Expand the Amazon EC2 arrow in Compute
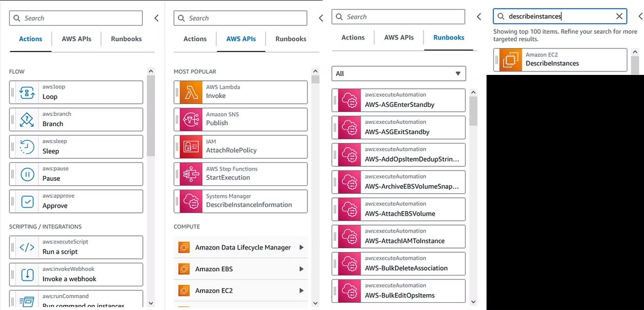The image size is (644, 310). [x=301, y=291]
